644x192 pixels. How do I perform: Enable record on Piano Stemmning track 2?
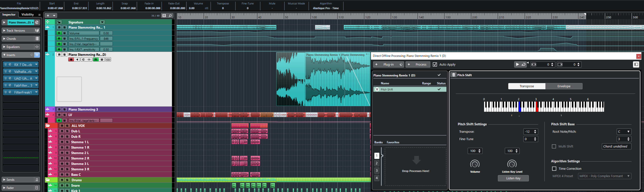(71, 60)
